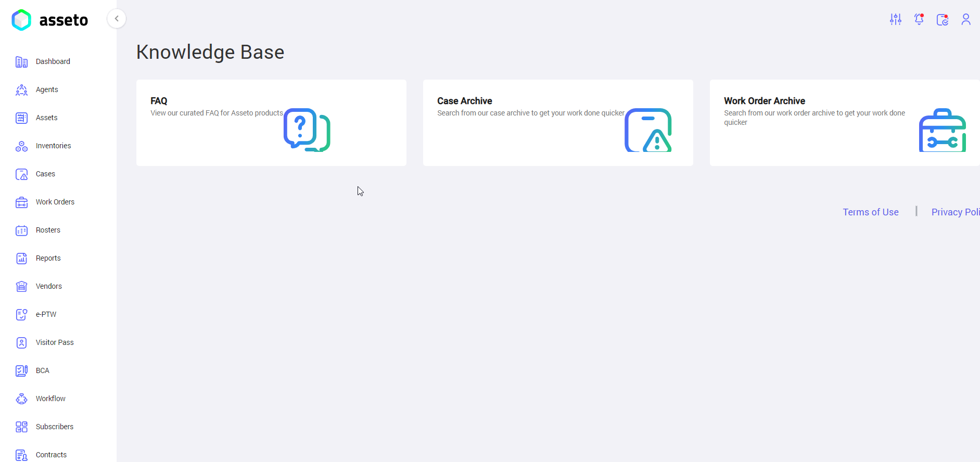Open the Rosters menu item

tap(48, 230)
